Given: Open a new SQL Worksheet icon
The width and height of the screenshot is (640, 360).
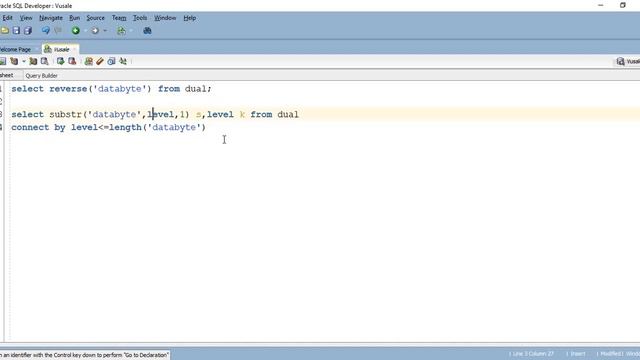Looking at the screenshot, I should pos(121,31).
